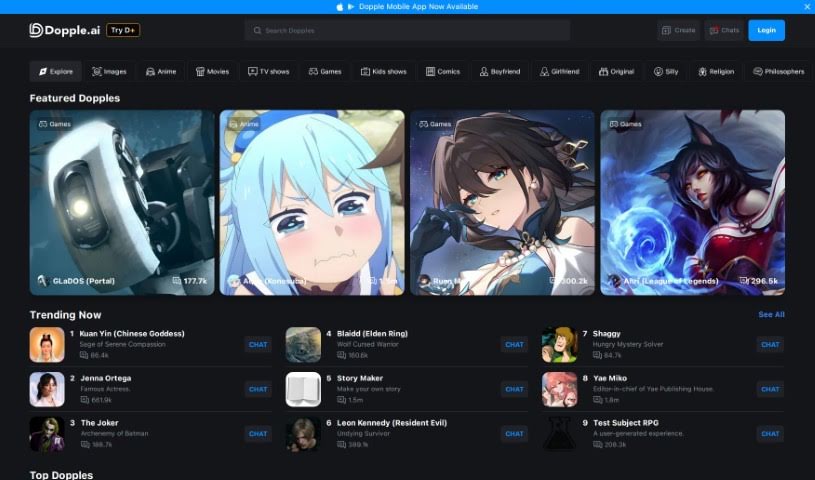Click the Google Play icon in the top banner
The image size is (815, 480).
(x=351, y=7)
